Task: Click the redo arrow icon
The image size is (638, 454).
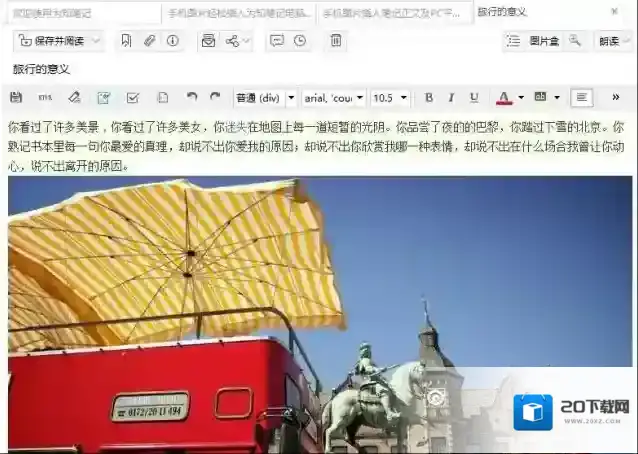Action: coord(215,98)
